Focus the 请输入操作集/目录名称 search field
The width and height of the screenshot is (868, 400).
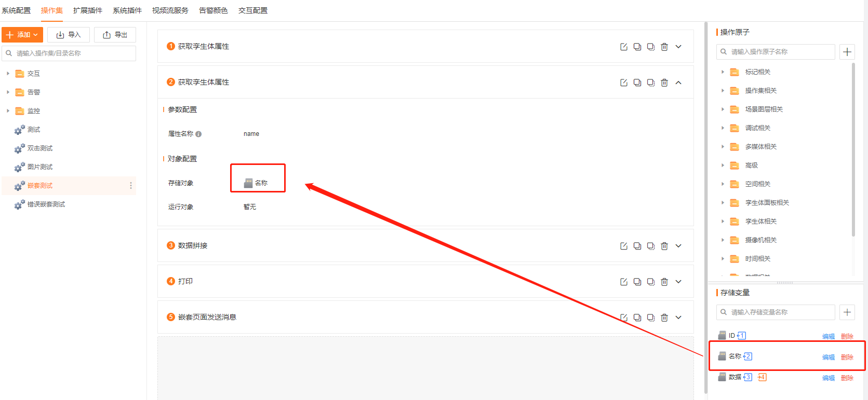click(x=69, y=53)
